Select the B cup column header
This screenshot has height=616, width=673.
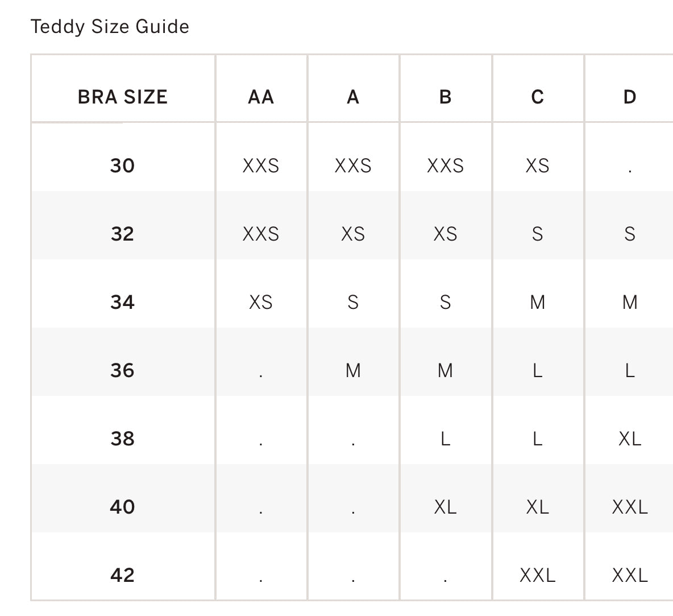[x=446, y=97]
